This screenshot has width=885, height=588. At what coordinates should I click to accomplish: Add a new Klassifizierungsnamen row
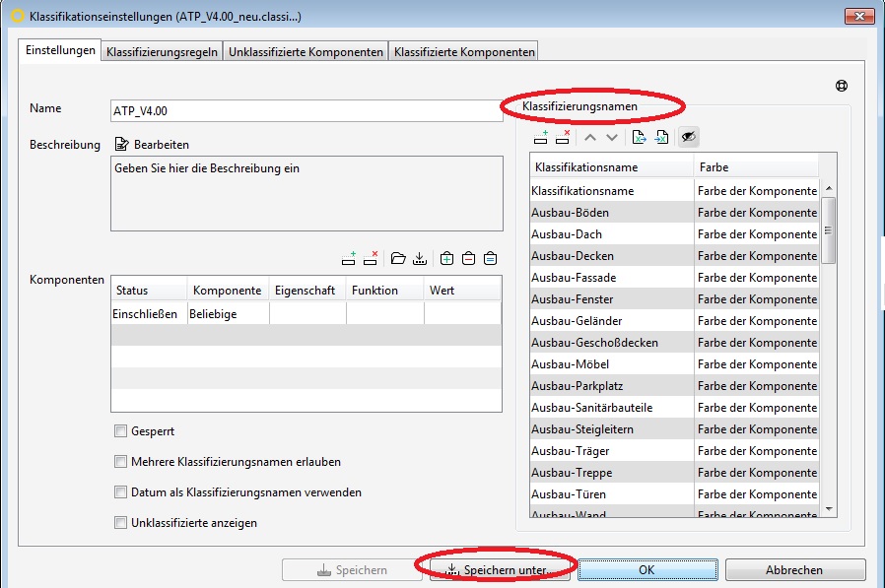(x=541, y=138)
